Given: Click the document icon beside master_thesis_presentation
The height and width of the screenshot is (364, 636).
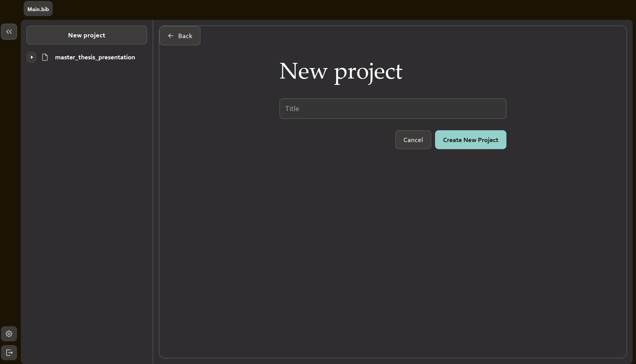Looking at the screenshot, I should pos(45,57).
